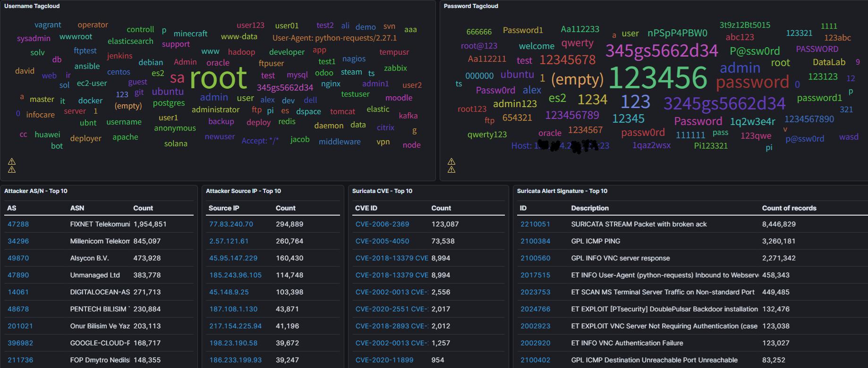Open the CVE-2006-2369 link
This screenshot has width=868, height=368.
pos(382,224)
